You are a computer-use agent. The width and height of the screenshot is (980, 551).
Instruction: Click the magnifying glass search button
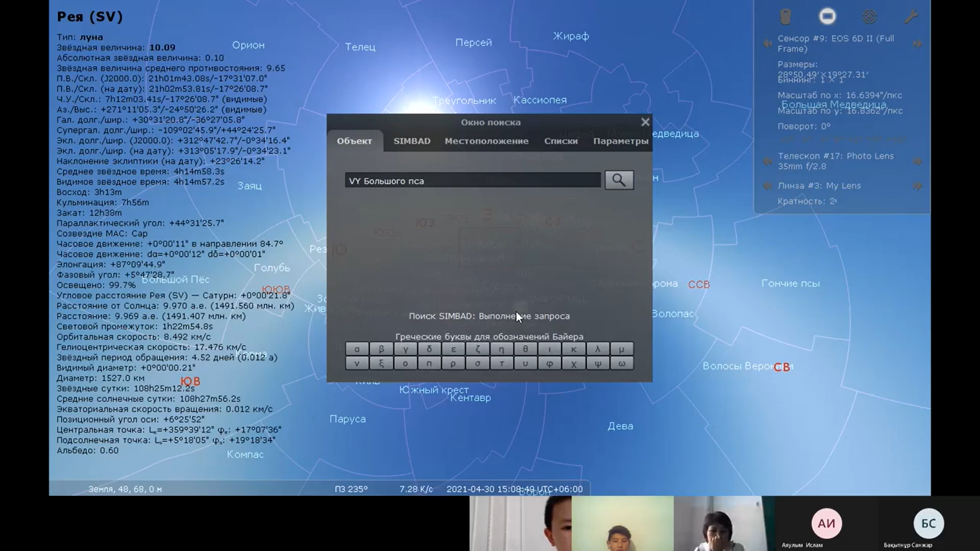coord(618,180)
